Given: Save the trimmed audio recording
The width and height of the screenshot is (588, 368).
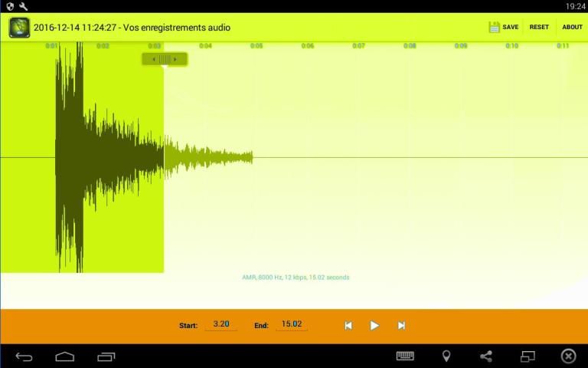Looking at the screenshot, I should coord(503,27).
